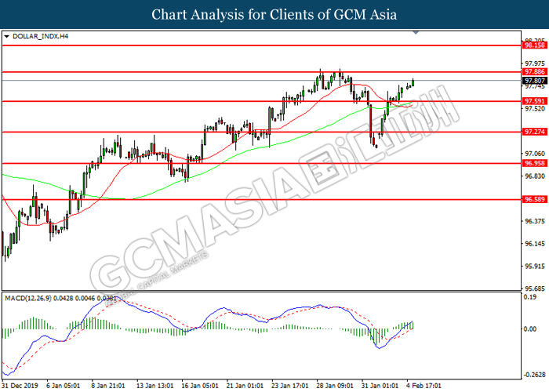Click the 6 Jan 05:01 time label
549x392 pixels.
[64, 386]
